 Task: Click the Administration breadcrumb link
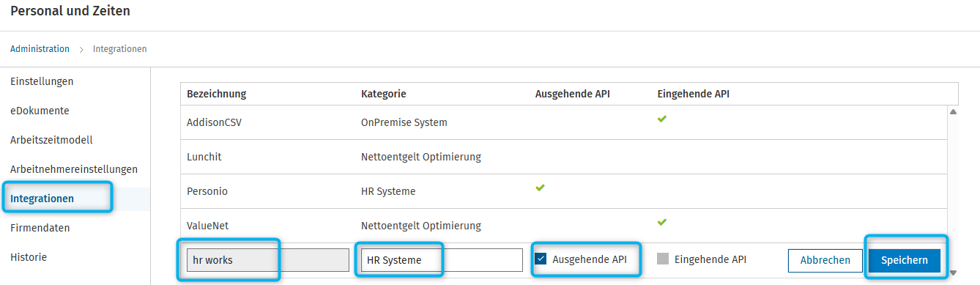click(40, 49)
